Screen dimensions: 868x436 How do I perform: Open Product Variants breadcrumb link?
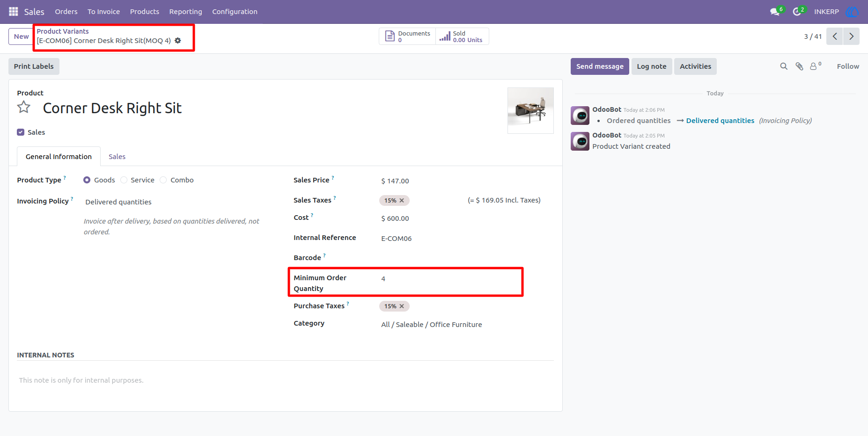(63, 31)
